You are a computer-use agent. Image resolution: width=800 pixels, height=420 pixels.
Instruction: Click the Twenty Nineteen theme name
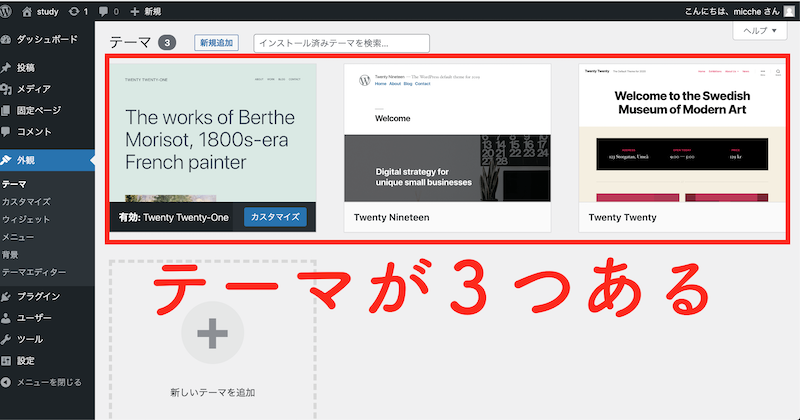coord(392,217)
